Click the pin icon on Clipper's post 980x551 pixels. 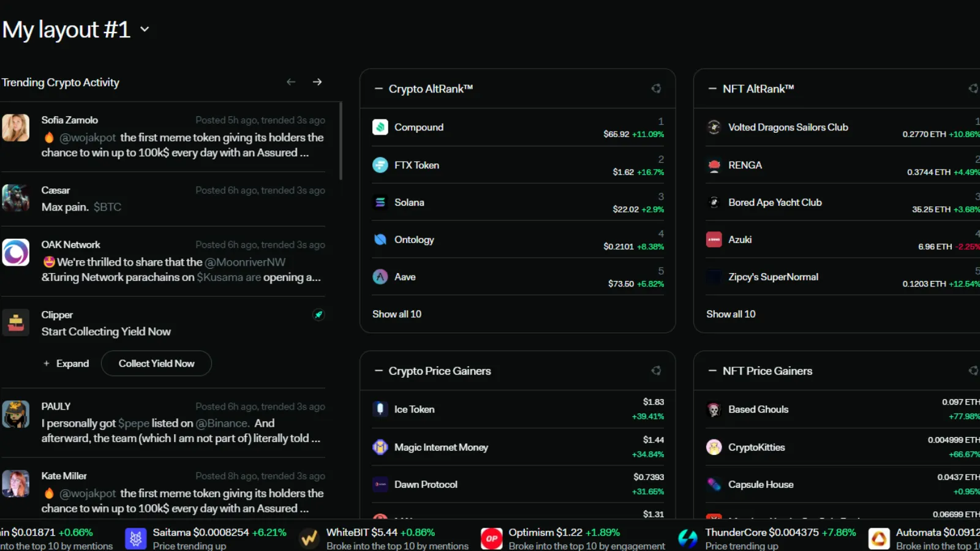pyautogui.click(x=318, y=315)
